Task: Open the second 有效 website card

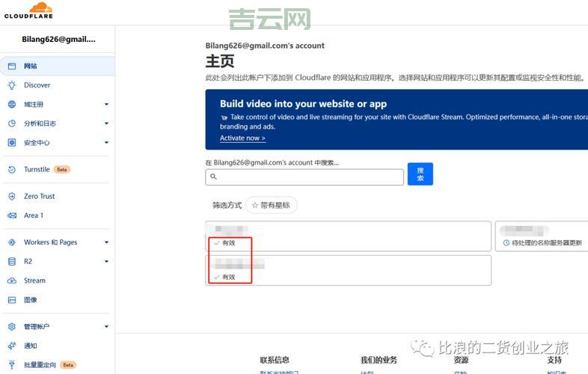Action: 348,271
